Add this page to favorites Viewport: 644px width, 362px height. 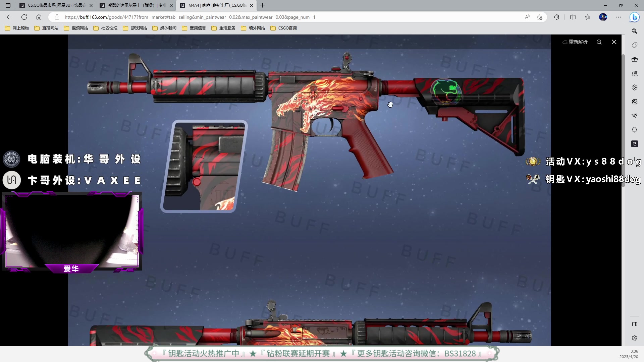(x=539, y=17)
